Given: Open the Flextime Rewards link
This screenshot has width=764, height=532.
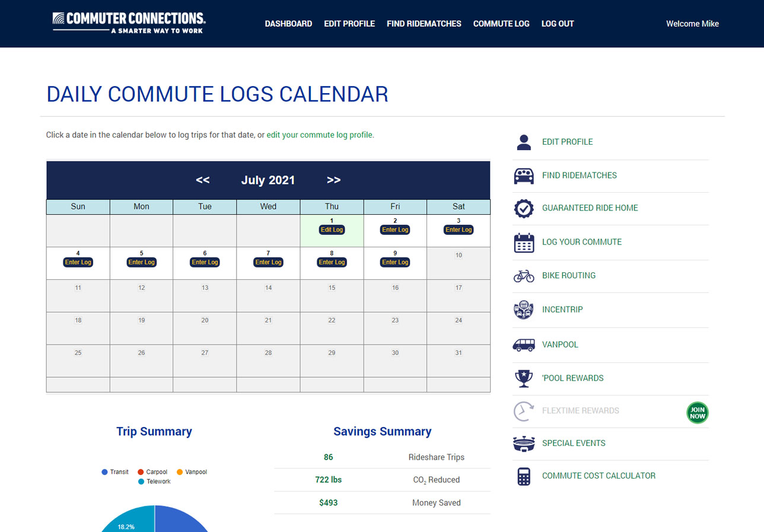Looking at the screenshot, I should [x=581, y=410].
